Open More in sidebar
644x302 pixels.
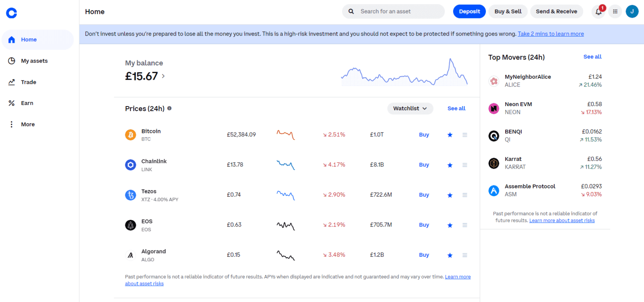point(38,124)
